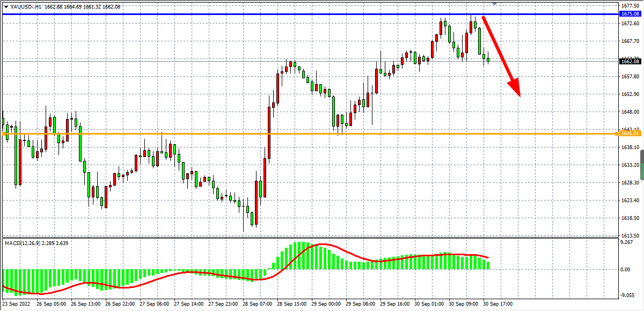Image resolution: width=644 pixels, height=311 pixels.
Task: Click the 0.00 MACD zero level label
Action: pyautogui.click(x=625, y=269)
